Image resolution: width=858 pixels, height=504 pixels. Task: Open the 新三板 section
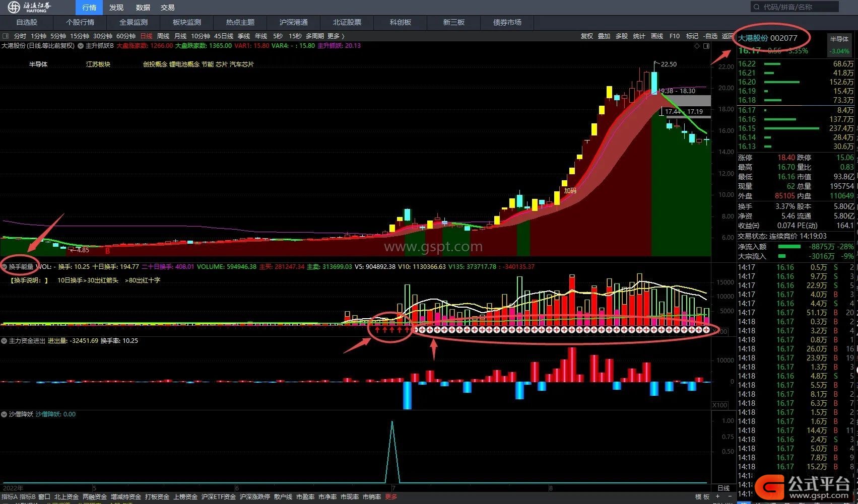454,22
